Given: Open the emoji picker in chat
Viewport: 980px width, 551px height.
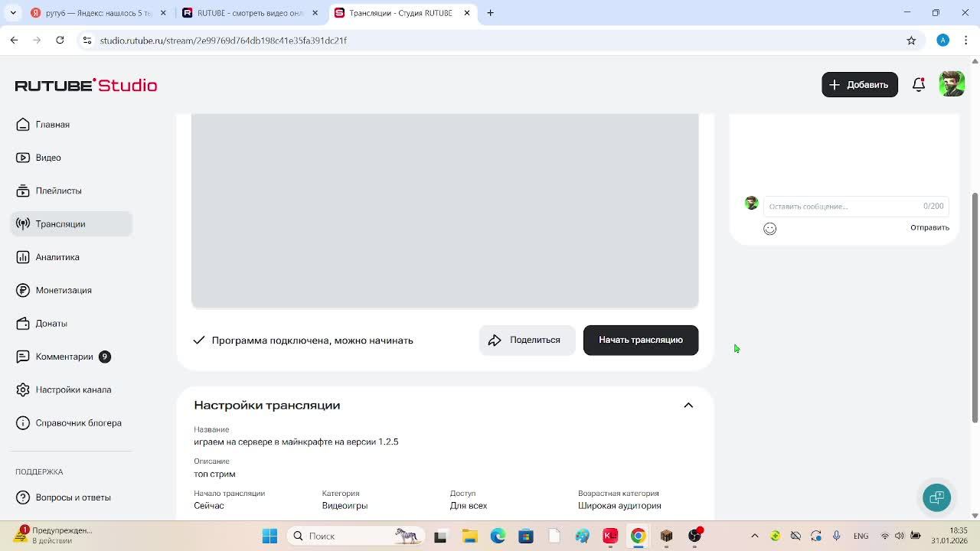Looking at the screenshot, I should click(770, 229).
